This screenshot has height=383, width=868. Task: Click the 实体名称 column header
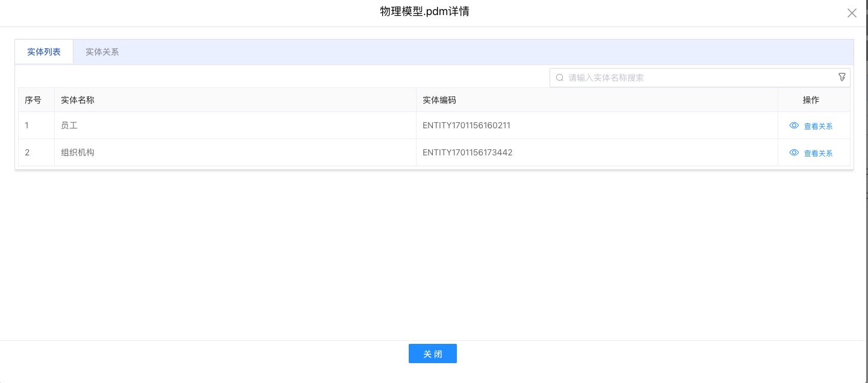tap(78, 100)
